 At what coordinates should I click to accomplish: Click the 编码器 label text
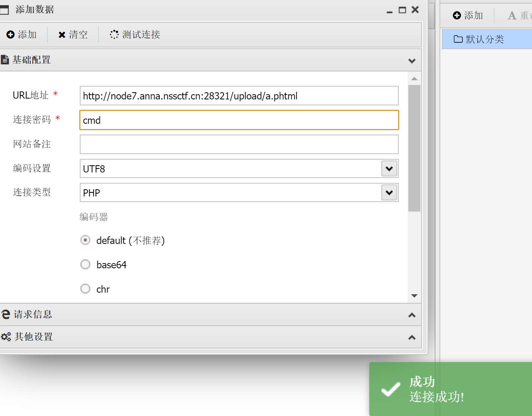[94, 217]
